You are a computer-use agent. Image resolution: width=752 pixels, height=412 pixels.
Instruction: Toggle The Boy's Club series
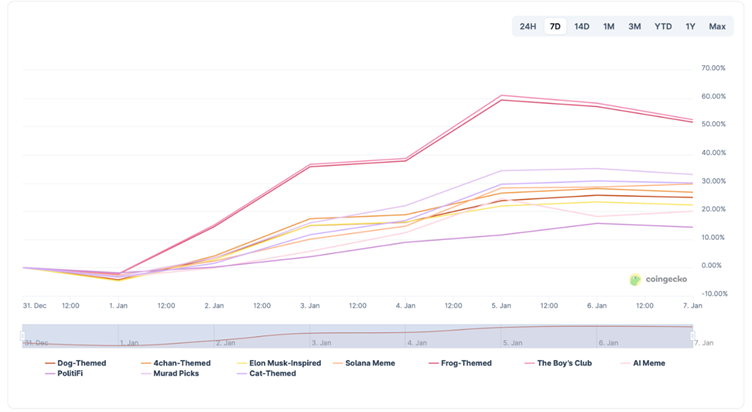[564, 363]
